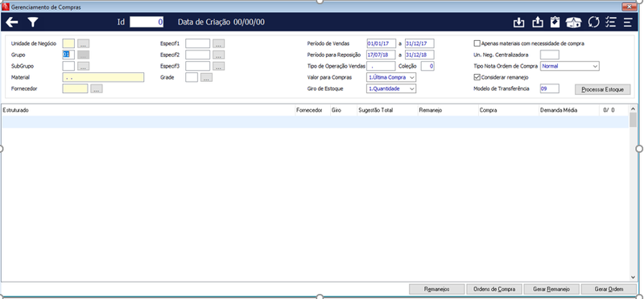Image resolution: width=644 pixels, height=299 pixels.
Task: Click the Grade input field
Action: pyautogui.click(x=192, y=77)
